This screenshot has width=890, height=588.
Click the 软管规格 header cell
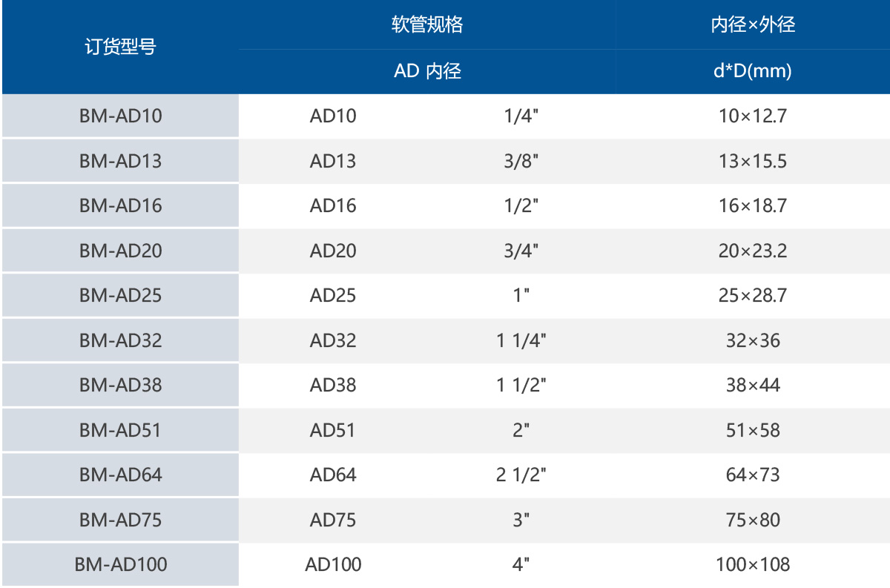coord(427,24)
